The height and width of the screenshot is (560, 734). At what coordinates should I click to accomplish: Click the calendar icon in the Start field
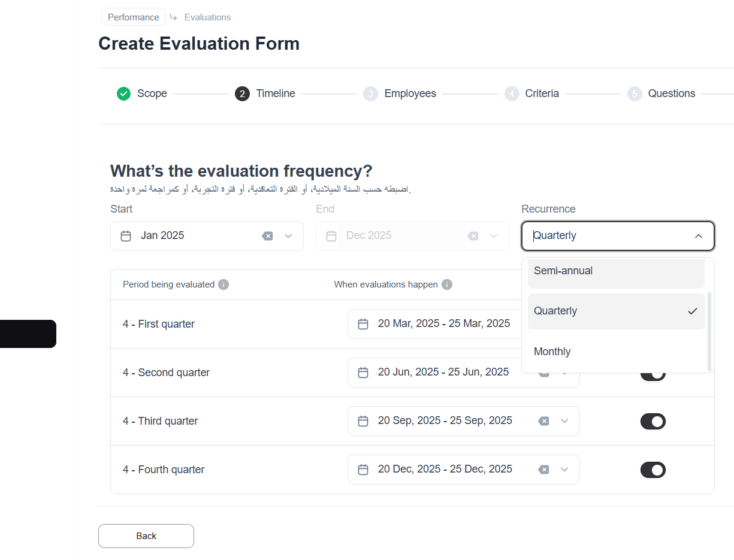coord(126,236)
